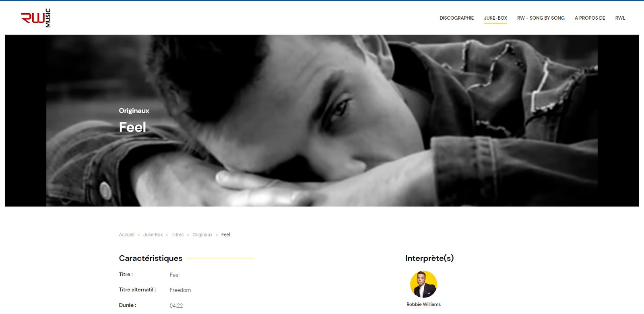The image size is (644, 314).
Task: Open the Juke-Box menu item
Action: (495, 18)
